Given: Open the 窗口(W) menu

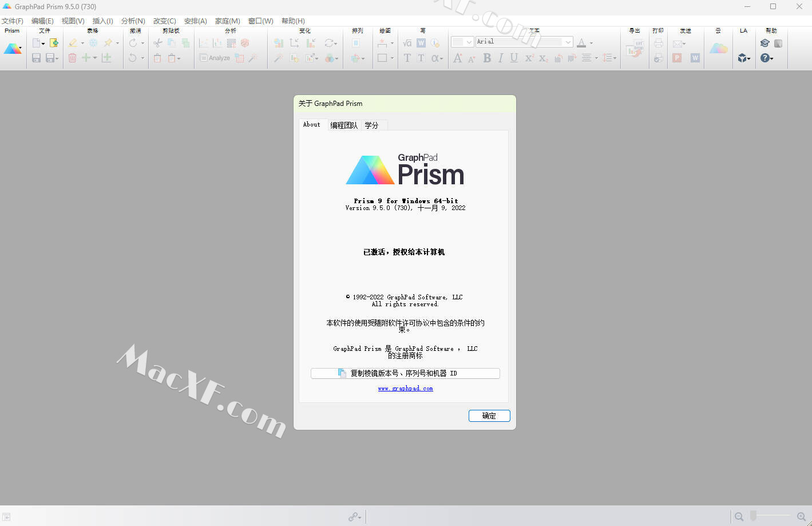Looking at the screenshot, I should (x=261, y=21).
